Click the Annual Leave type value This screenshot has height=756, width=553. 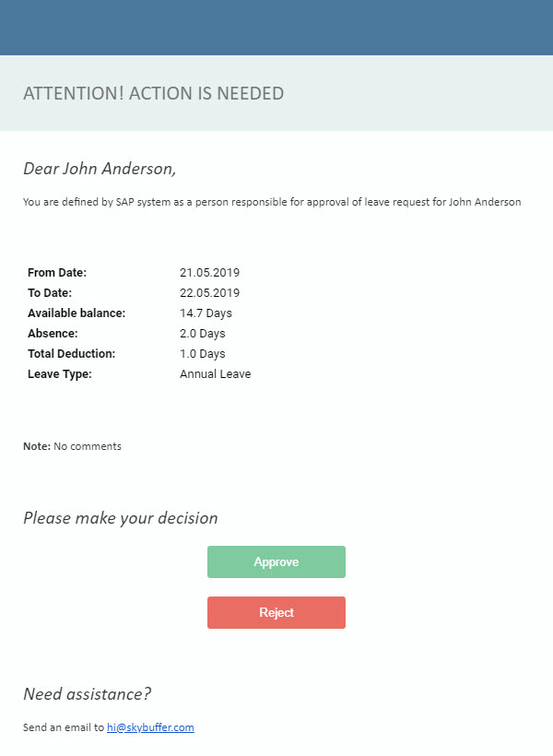click(x=215, y=373)
